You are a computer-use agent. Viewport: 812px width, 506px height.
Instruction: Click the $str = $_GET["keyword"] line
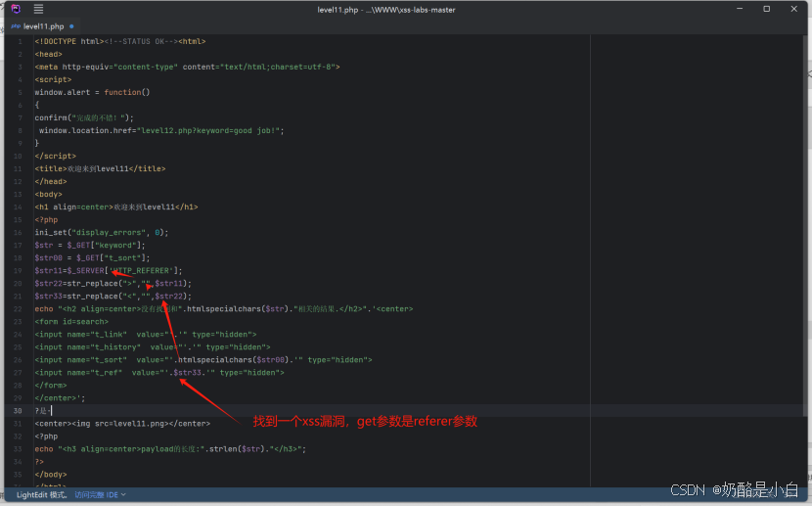90,245
